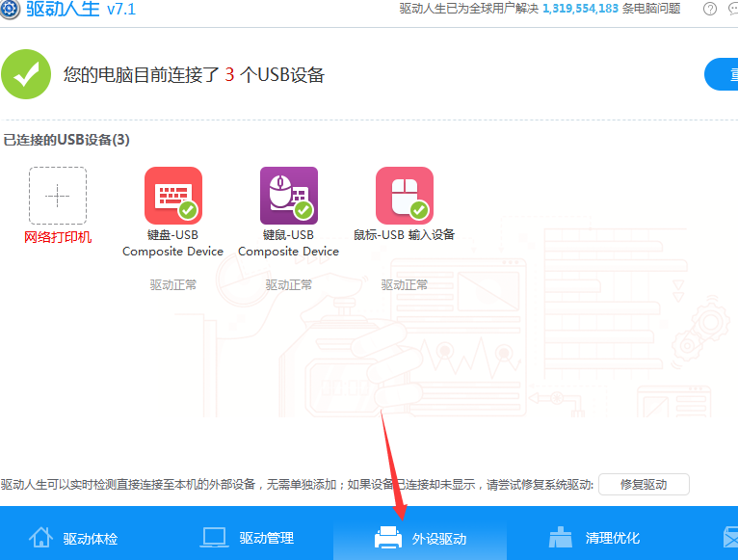Click the 1,319,554,183 problem counter
The width and height of the screenshot is (738, 560).
click(x=580, y=9)
